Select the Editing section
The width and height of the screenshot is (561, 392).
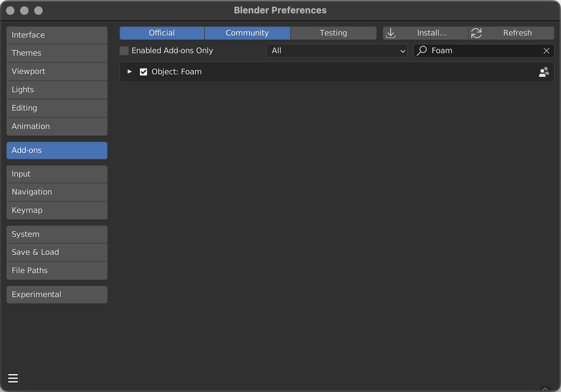coord(57,108)
